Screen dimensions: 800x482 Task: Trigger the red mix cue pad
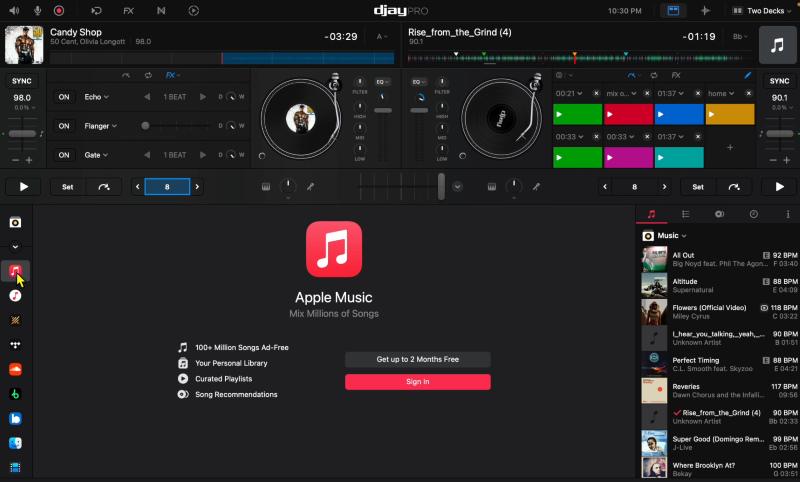628,114
